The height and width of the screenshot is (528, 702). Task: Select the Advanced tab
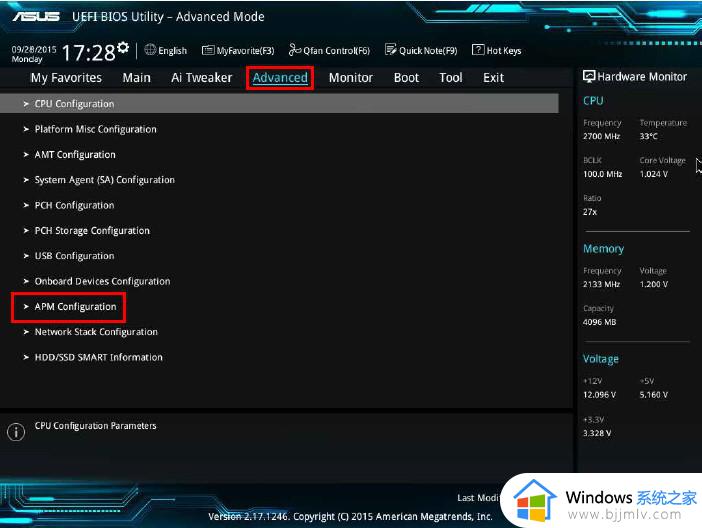280,78
